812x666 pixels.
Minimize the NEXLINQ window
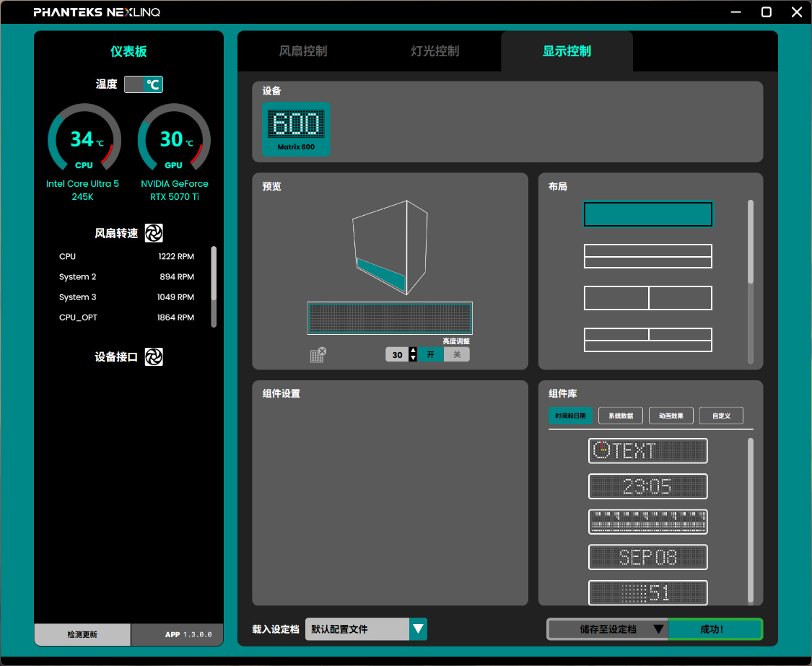(x=736, y=12)
